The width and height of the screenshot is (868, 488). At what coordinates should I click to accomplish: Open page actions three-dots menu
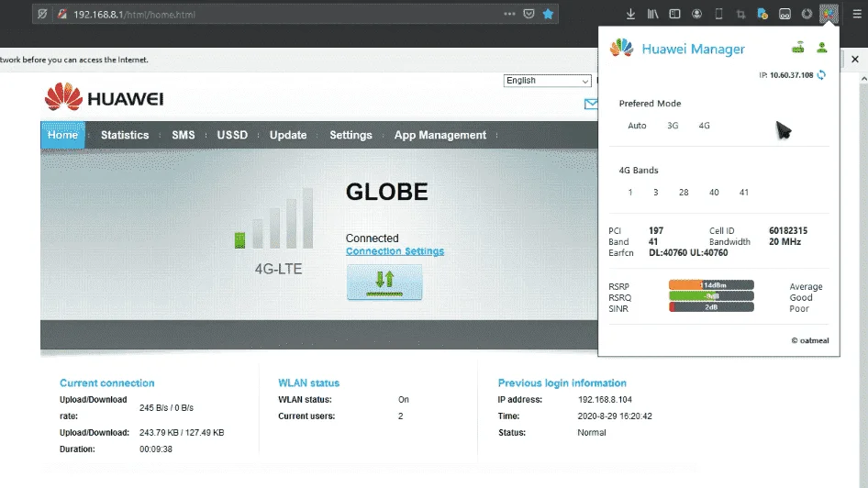pyautogui.click(x=509, y=15)
